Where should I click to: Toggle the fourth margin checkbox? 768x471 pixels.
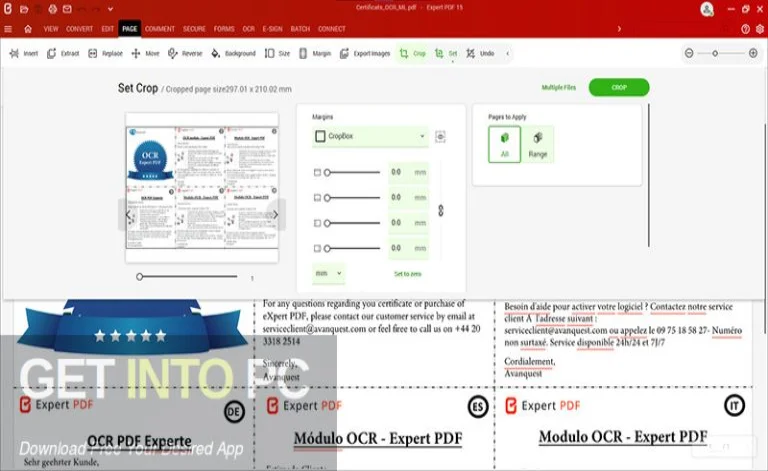tap(317, 249)
